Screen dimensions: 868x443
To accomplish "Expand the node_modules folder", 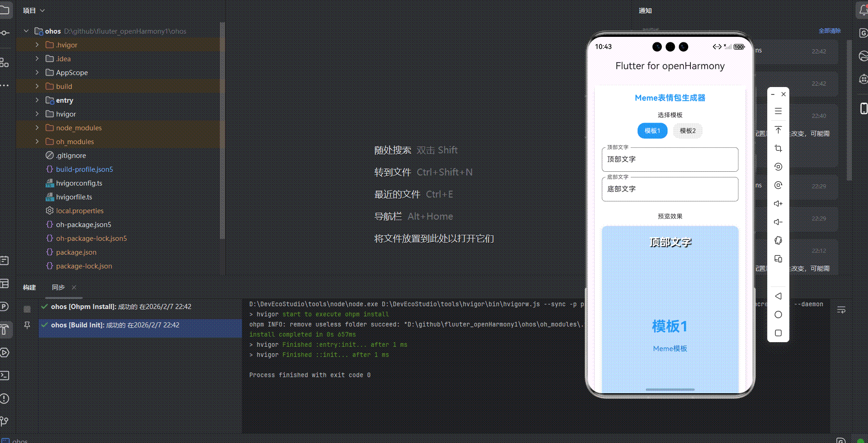I will point(37,128).
